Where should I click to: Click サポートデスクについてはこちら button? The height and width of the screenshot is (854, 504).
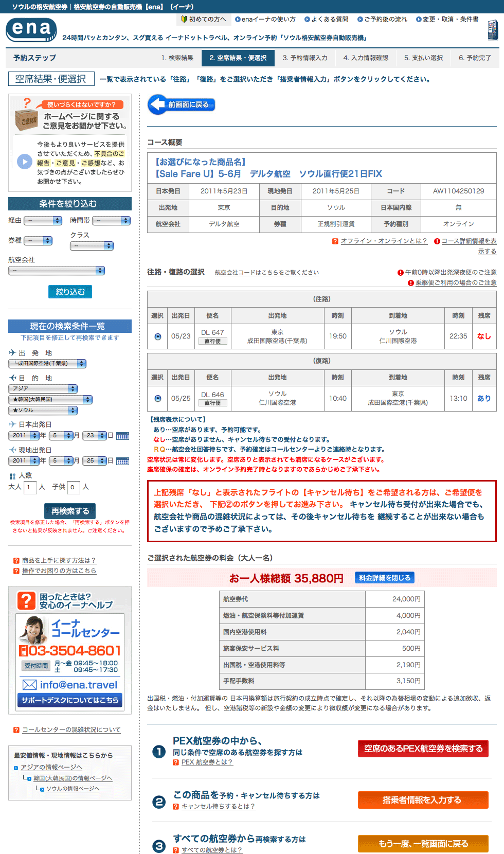pyautogui.click(x=70, y=700)
